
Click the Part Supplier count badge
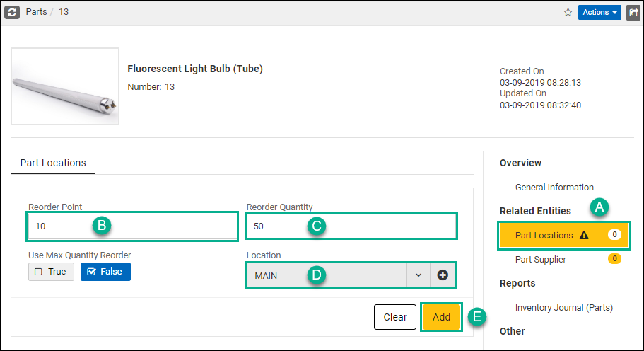tap(614, 258)
